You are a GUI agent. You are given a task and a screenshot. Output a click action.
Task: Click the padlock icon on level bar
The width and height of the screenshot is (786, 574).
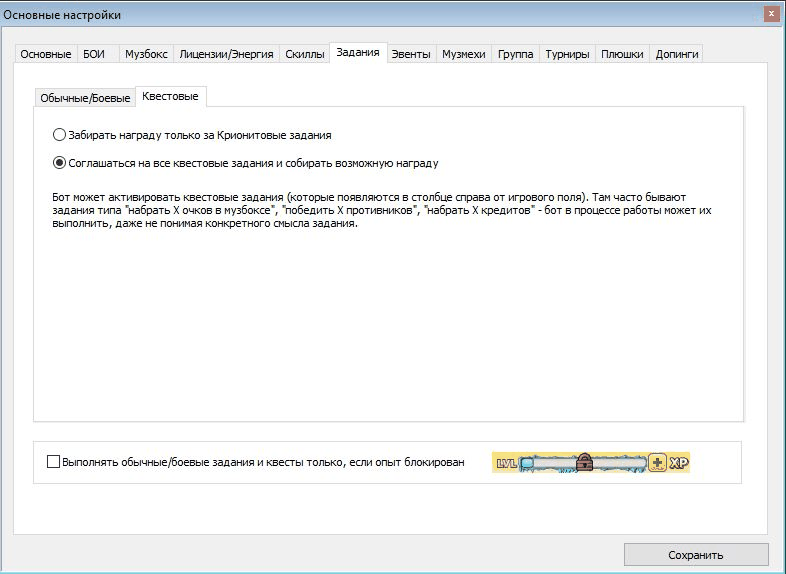(584, 462)
